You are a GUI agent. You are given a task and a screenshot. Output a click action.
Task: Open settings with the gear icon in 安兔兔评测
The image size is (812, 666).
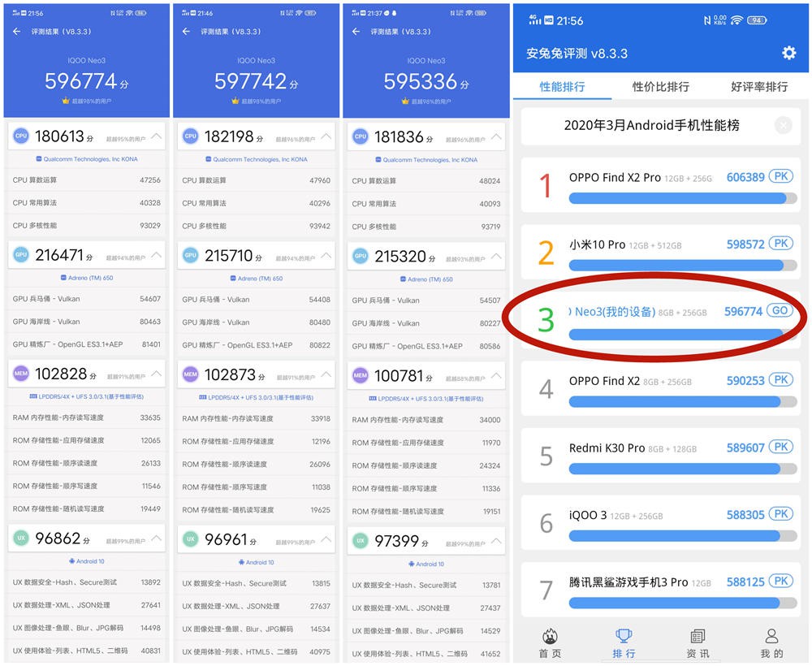[788, 53]
